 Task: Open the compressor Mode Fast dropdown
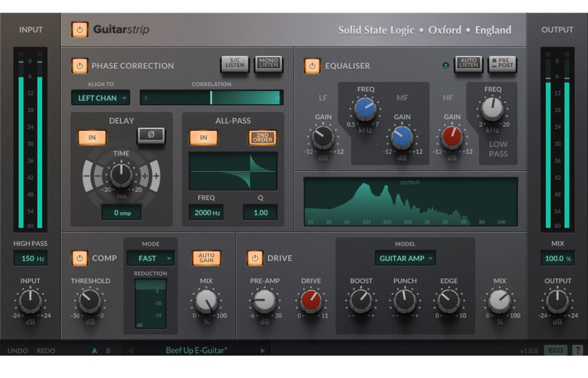coord(150,258)
